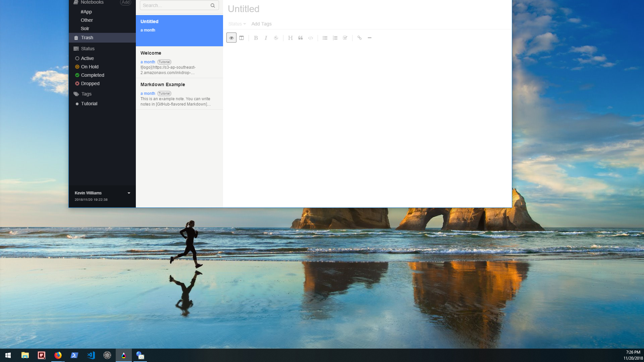644x362 pixels.
Task: Insert a checkbox task list
Action: click(345, 38)
